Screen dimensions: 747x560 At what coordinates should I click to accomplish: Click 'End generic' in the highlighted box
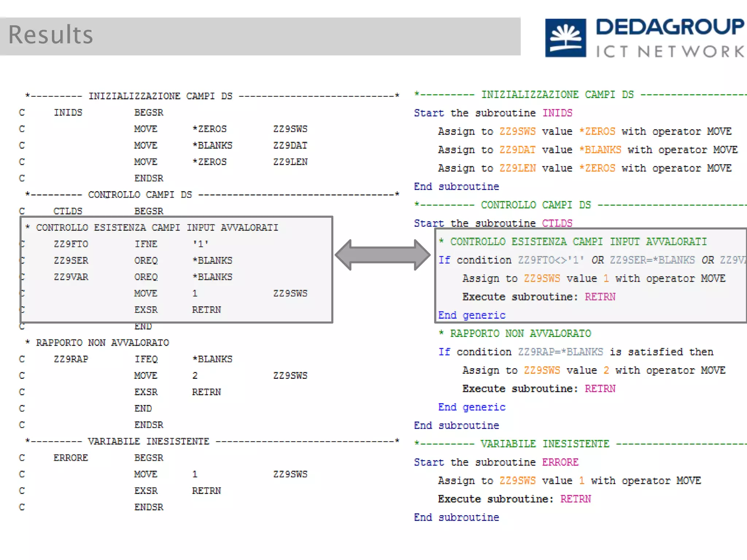(x=472, y=315)
